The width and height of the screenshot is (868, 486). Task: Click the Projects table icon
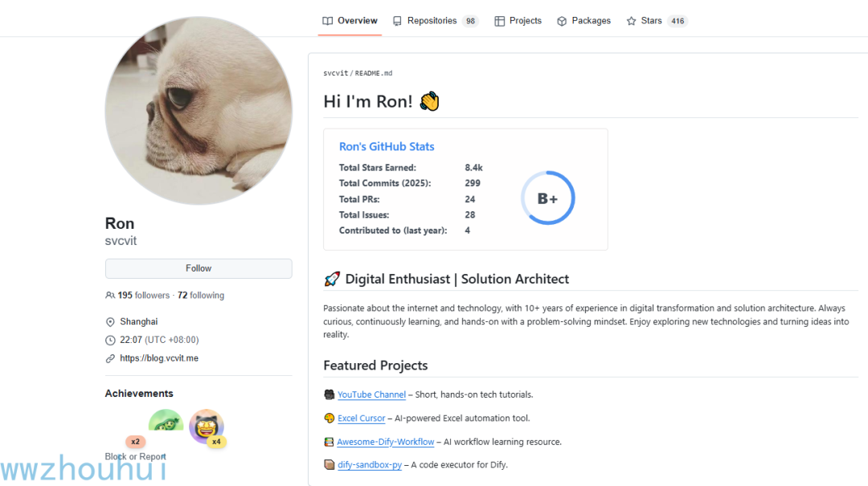click(x=499, y=21)
